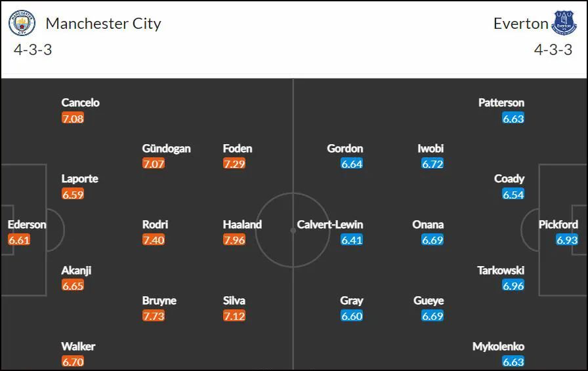Click Rodri's 7.40 rating badge

[154, 240]
